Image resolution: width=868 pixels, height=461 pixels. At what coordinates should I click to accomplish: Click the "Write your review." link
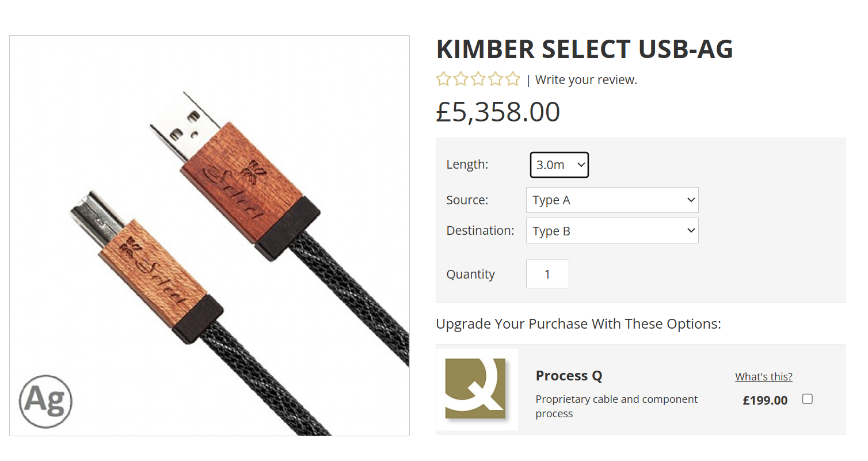[x=586, y=80]
